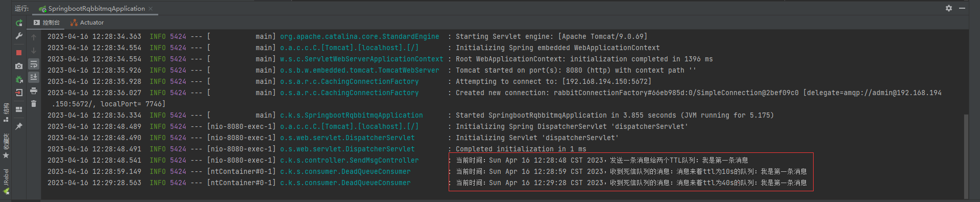Close the SpringbootRqbbitmqApplication run tab

coord(151,9)
